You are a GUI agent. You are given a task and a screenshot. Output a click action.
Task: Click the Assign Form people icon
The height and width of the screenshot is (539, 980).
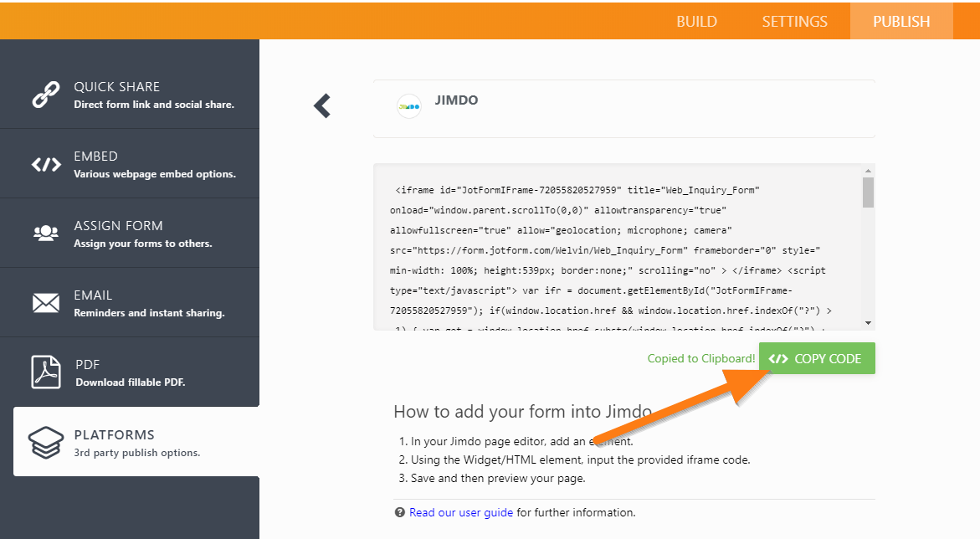click(45, 234)
